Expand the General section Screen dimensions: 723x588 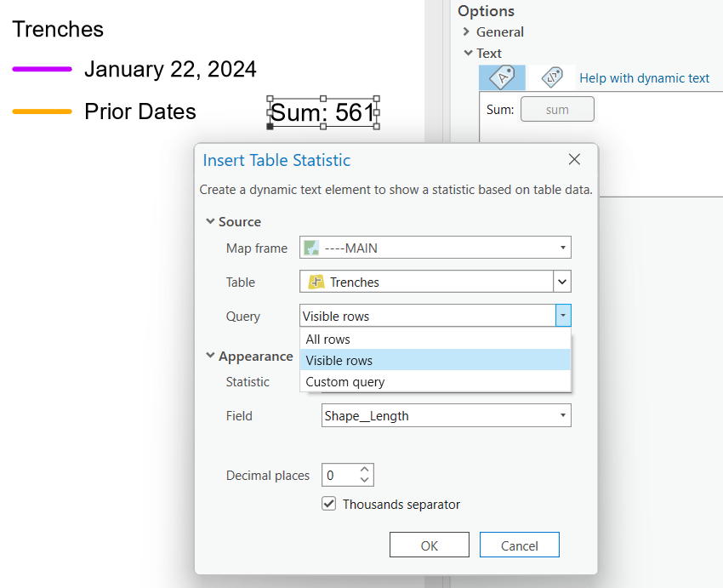click(465, 31)
